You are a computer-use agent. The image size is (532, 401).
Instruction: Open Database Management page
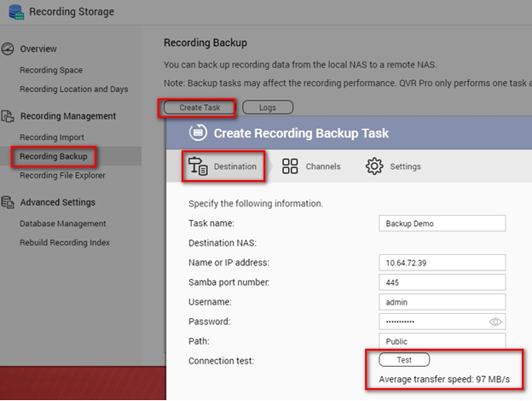click(63, 224)
